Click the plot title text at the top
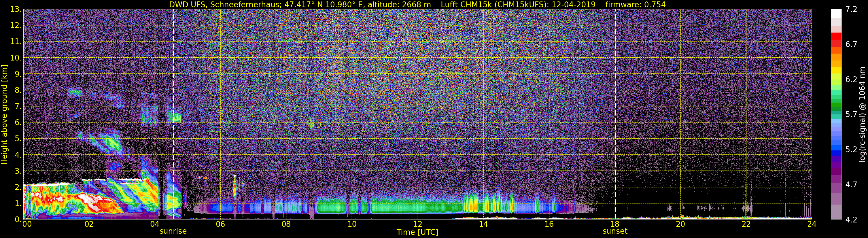Viewport: 868px width, 238px height. [x=417, y=4]
